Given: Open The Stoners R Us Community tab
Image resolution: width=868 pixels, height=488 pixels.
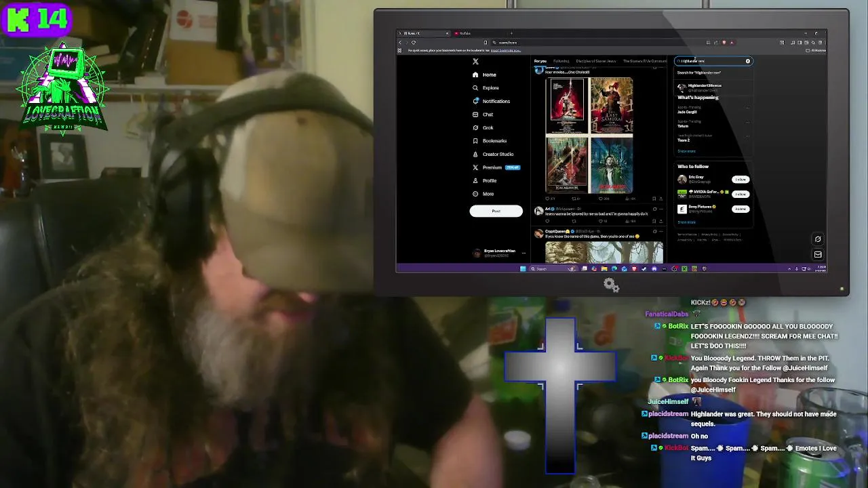Looking at the screenshot, I should [x=644, y=61].
